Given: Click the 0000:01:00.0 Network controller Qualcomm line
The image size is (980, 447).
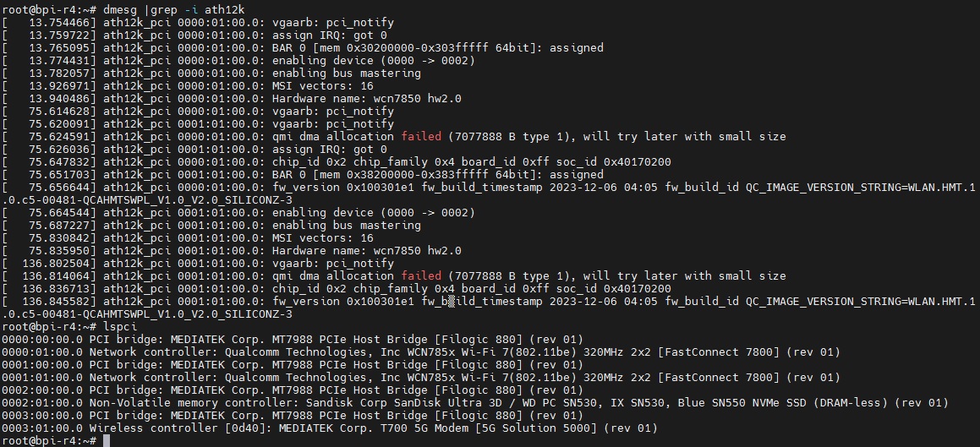Looking at the screenshot, I should pyautogui.click(x=421, y=352).
